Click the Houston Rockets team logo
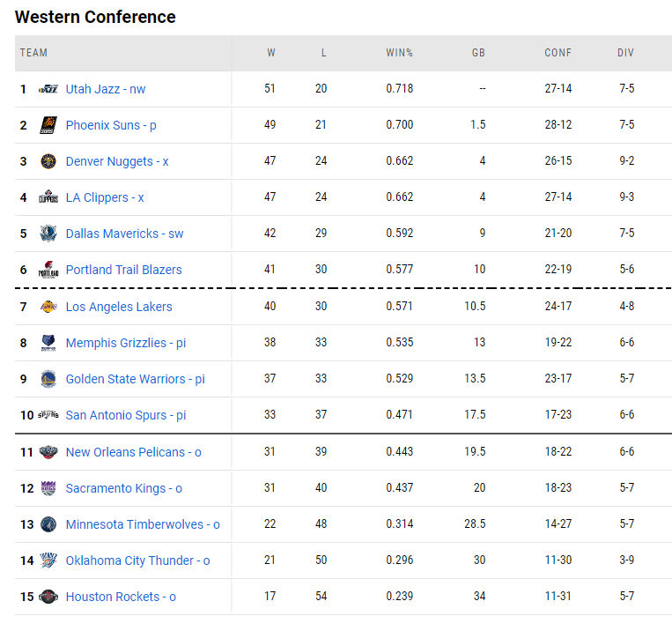This screenshot has height=631, width=672. 48,597
